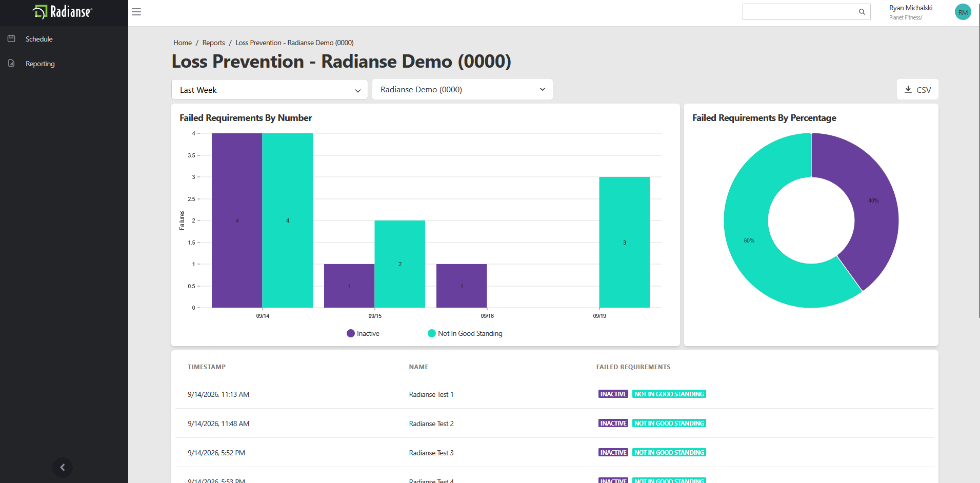This screenshot has height=483, width=980.
Task: Click the Schedule calendar icon
Action: click(x=11, y=38)
